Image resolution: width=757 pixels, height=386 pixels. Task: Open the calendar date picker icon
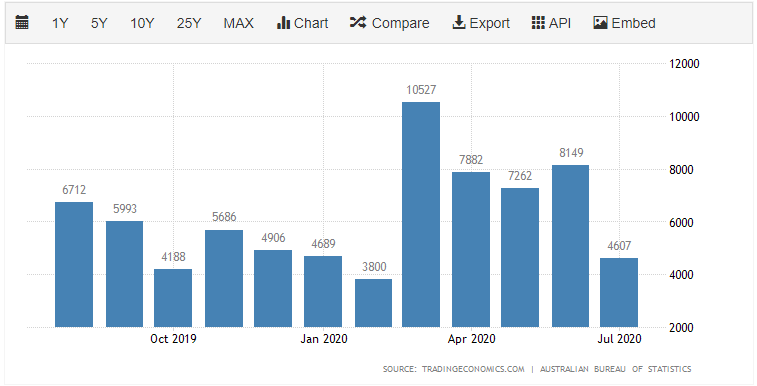point(22,23)
